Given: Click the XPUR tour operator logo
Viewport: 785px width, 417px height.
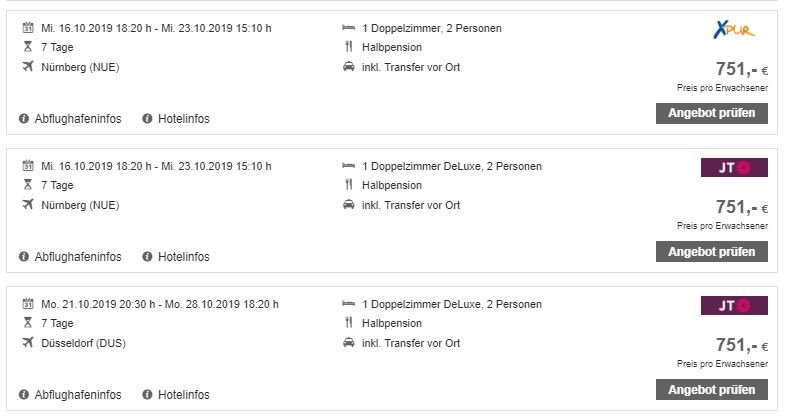Looking at the screenshot, I should pyautogui.click(x=734, y=30).
